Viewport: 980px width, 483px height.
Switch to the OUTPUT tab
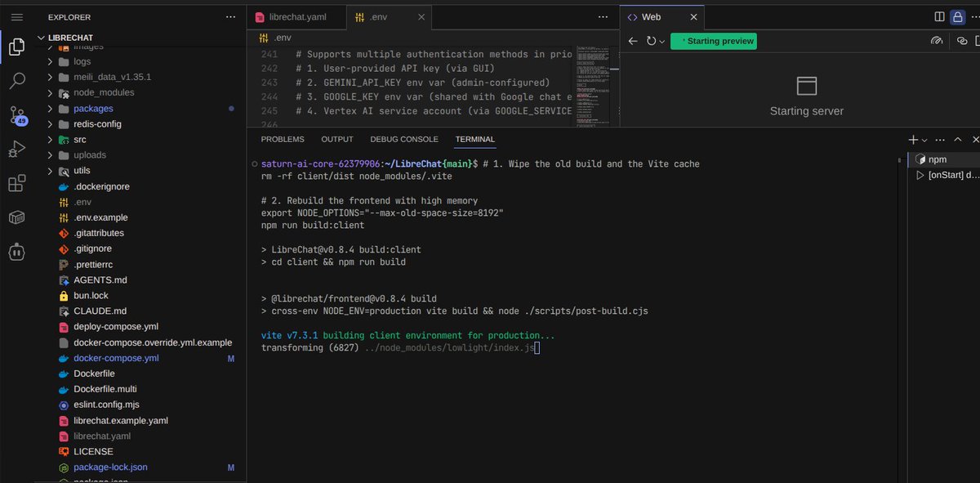point(337,140)
